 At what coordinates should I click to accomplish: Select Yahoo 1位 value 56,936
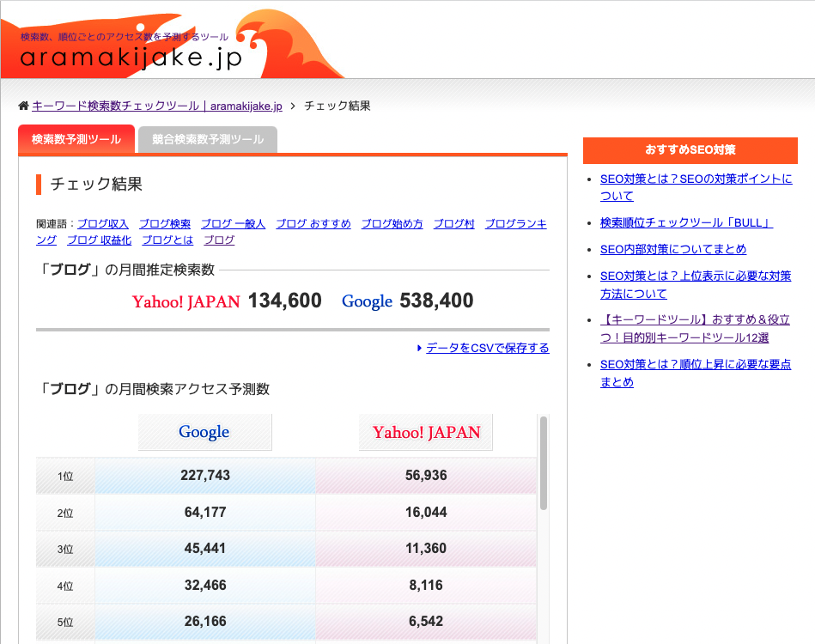pos(426,475)
